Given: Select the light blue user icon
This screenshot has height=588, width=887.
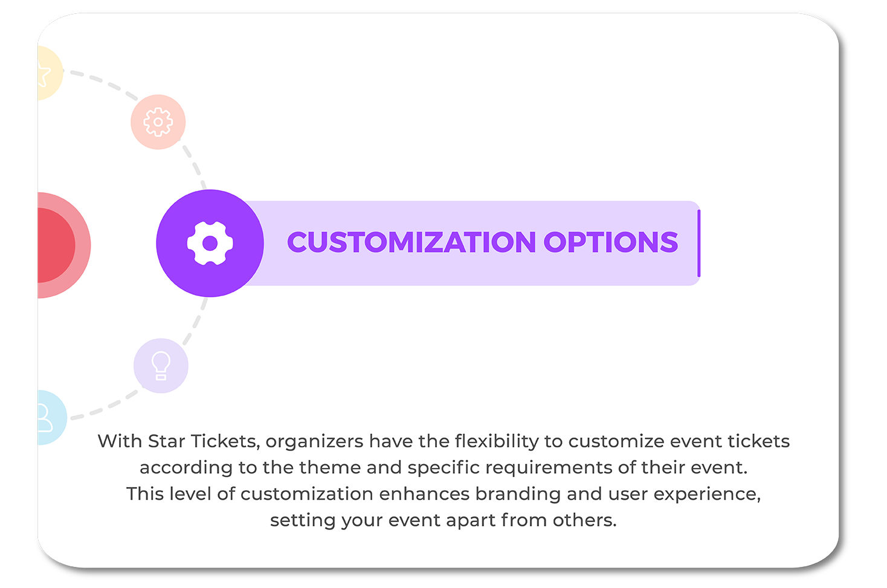Looking at the screenshot, I should coord(47,418).
